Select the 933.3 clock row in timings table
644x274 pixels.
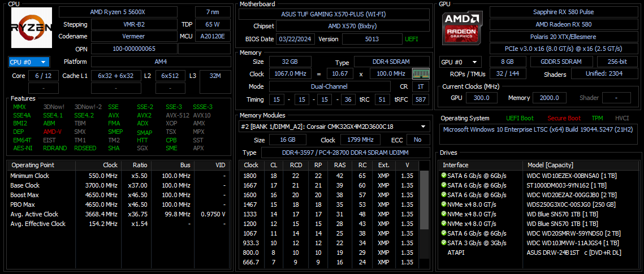coord(330,243)
